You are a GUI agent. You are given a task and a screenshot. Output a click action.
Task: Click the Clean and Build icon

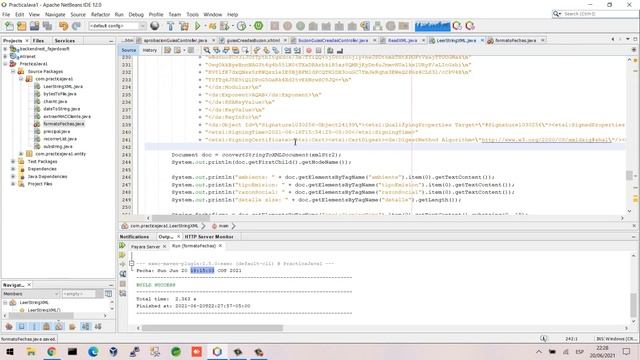click(x=184, y=26)
